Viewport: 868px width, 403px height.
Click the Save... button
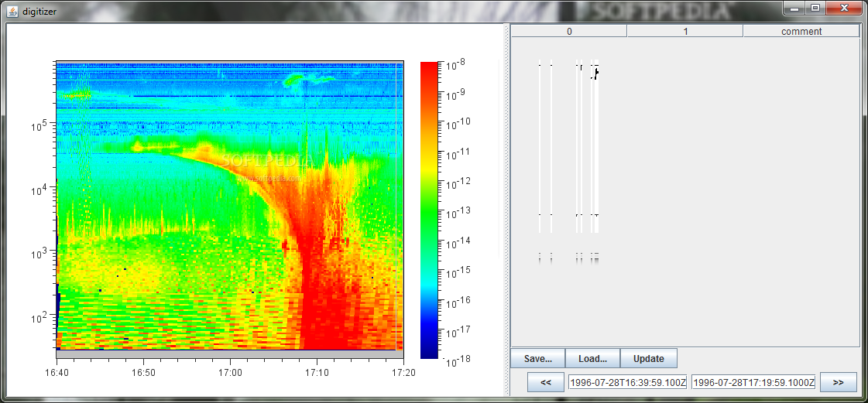tap(537, 358)
